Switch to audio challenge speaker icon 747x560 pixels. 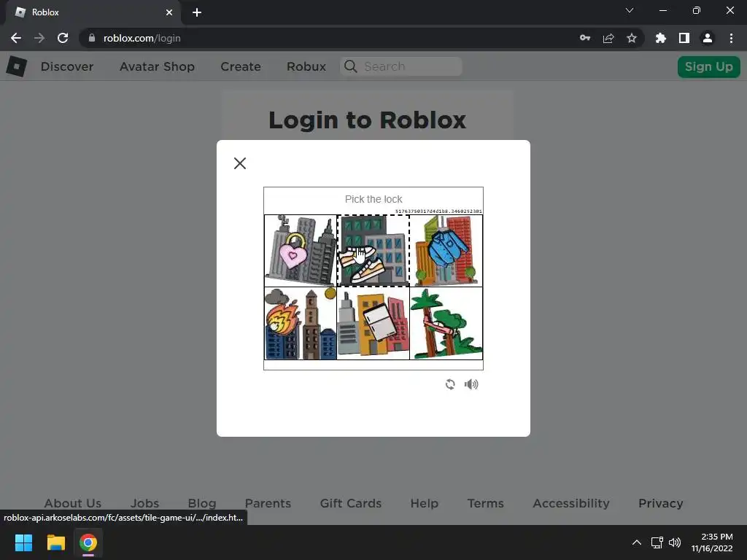(x=471, y=384)
